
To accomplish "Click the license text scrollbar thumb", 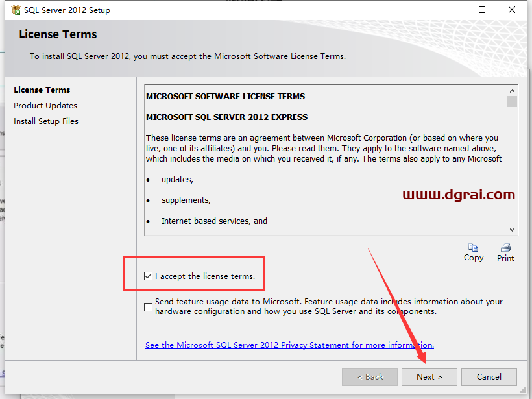I will (512, 101).
